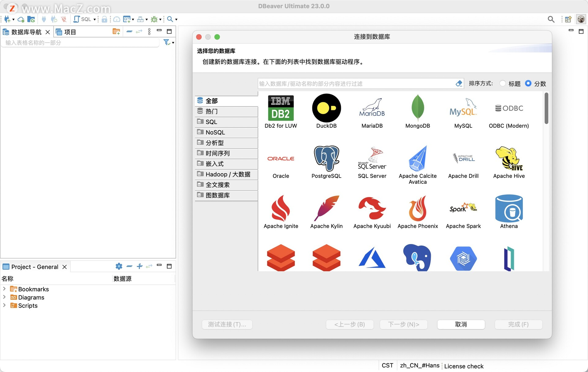Click the zh_CN_#Hans locale in status bar

tap(420, 365)
